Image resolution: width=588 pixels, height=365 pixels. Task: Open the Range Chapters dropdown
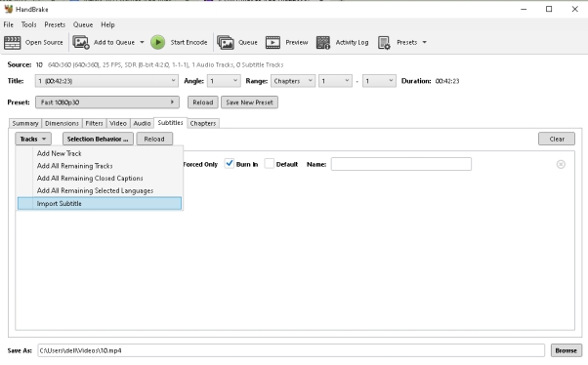click(x=293, y=81)
